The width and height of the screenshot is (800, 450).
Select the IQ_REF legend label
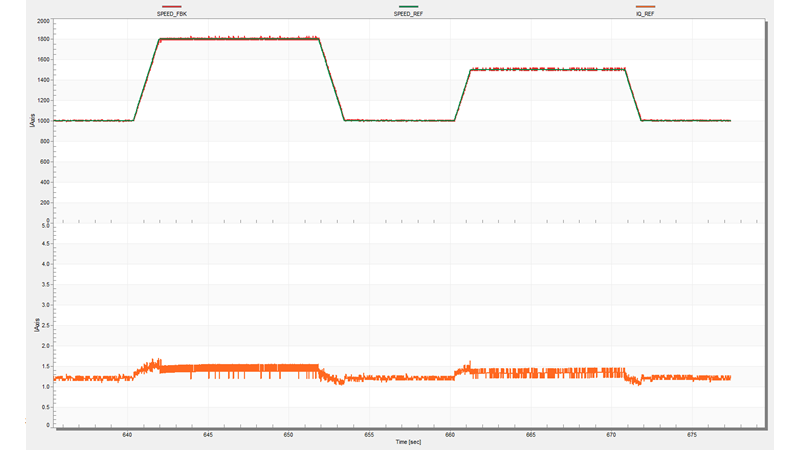pyautogui.click(x=645, y=14)
